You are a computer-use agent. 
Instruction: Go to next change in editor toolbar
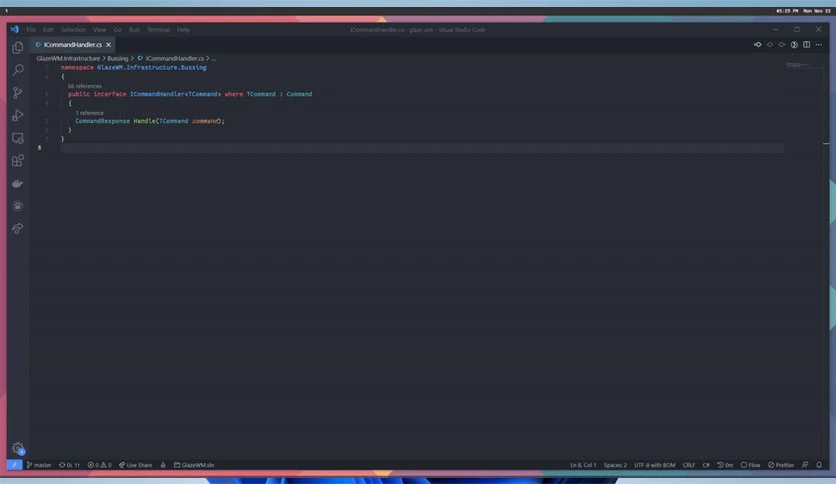click(x=782, y=45)
